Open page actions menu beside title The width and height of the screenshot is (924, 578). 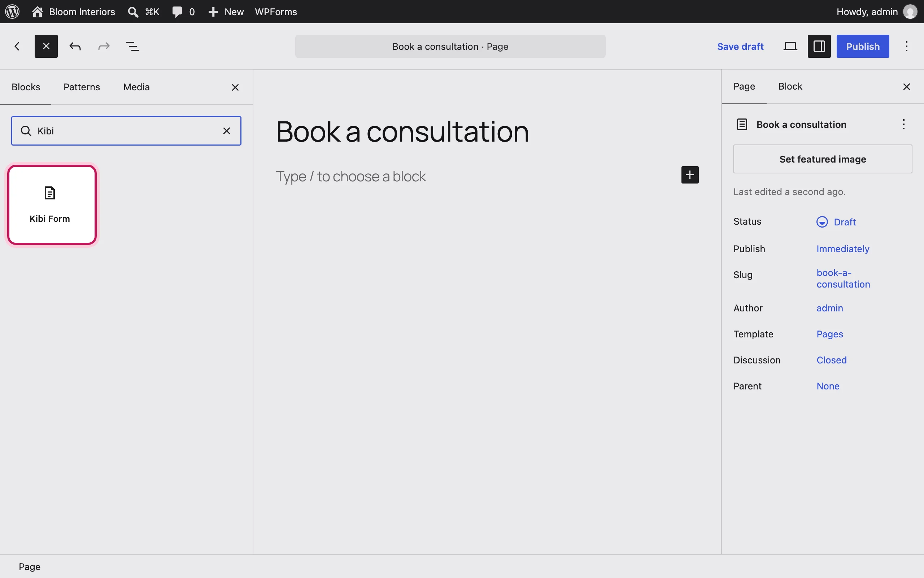(x=903, y=124)
